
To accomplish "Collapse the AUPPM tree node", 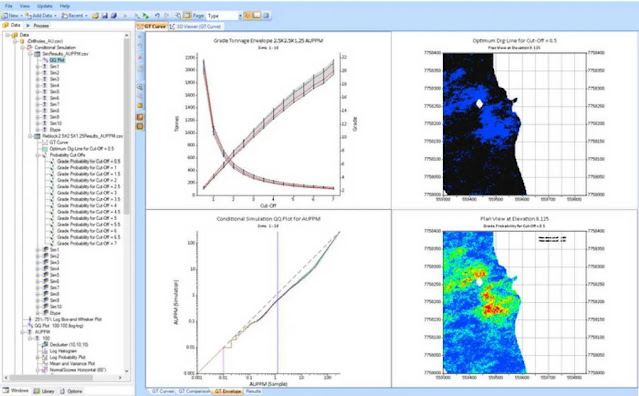I will pyautogui.click(x=23, y=332).
